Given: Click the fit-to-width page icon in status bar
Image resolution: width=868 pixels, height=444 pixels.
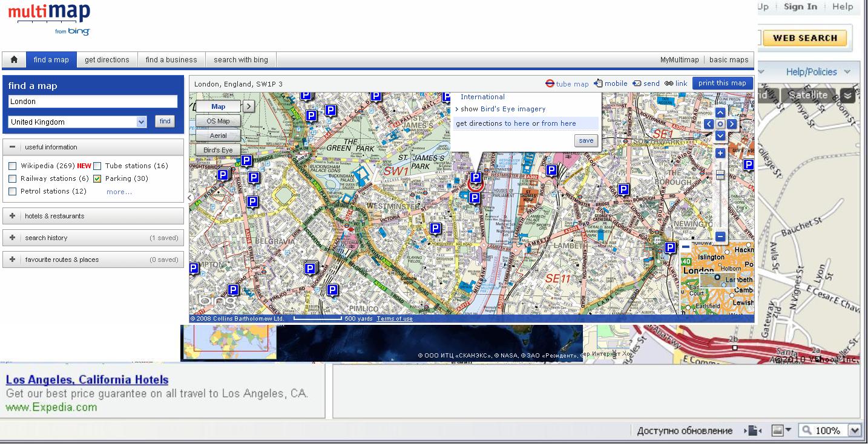Looking at the screenshot, I should click(754, 431).
